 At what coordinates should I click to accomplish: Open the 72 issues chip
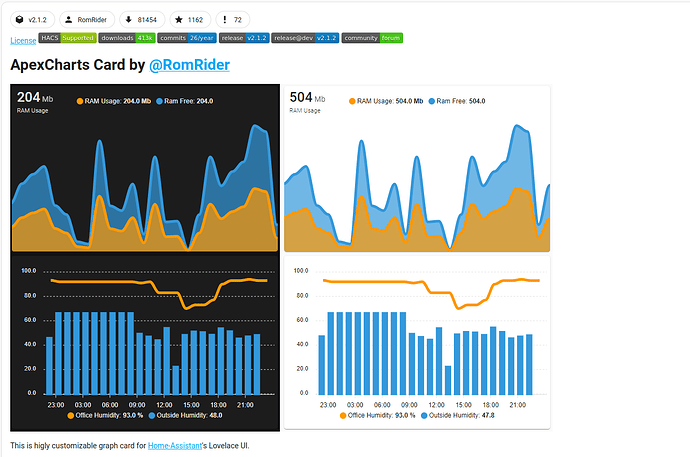[x=233, y=20]
